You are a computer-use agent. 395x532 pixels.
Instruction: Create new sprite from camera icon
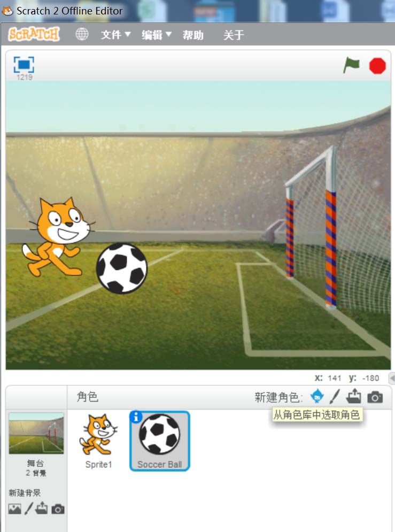click(x=375, y=397)
